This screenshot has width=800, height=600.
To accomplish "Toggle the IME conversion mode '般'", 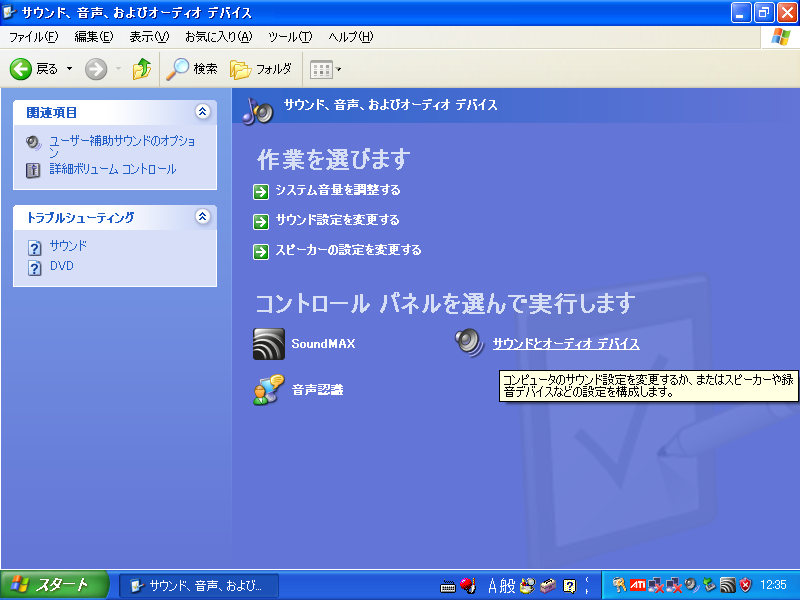I will pyautogui.click(x=508, y=586).
